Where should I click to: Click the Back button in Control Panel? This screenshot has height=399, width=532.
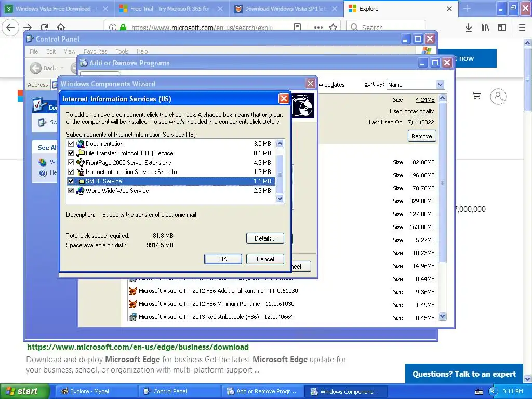point(43,68)
